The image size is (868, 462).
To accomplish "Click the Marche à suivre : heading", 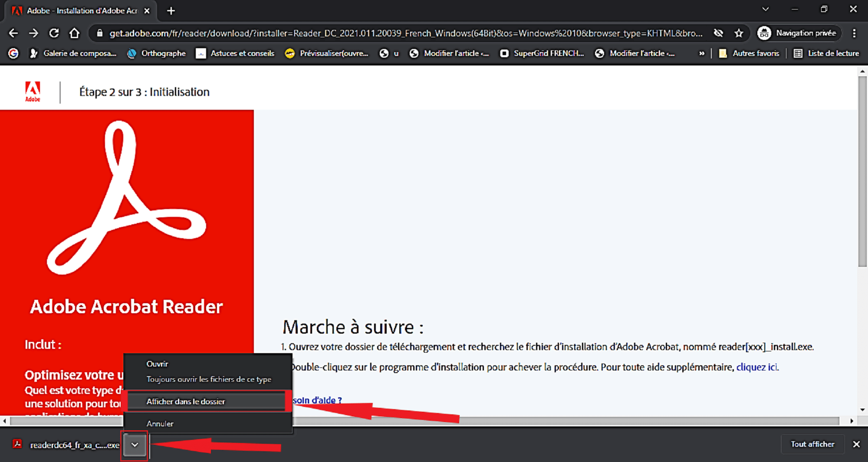I will click(353, 327).
